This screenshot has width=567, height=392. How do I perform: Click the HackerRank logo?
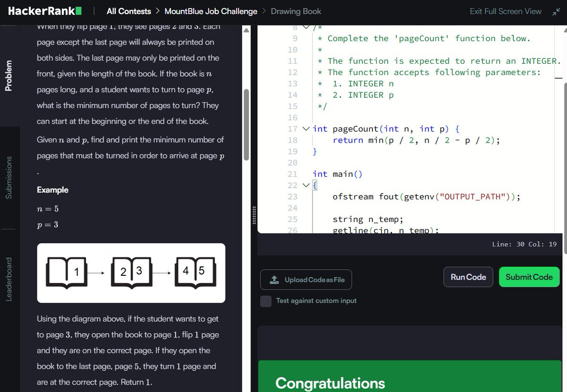(x=45, y=11)
